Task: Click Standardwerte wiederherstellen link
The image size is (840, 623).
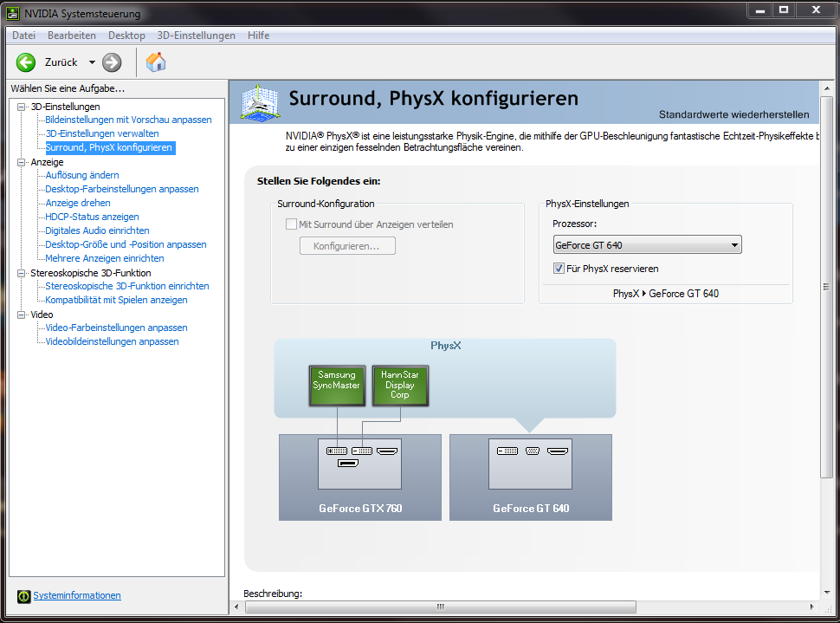Action: tap(734, 114)
